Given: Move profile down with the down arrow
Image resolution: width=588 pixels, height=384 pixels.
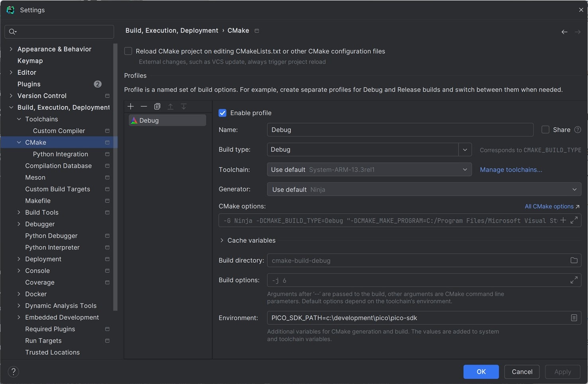Looking at the screenshot, I should [x=184, y=106].
